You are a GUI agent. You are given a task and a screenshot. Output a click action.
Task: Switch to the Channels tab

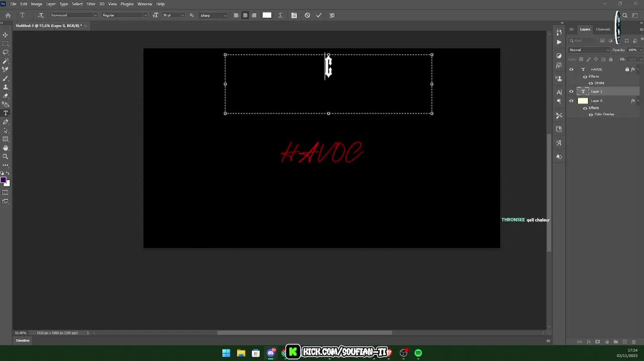pyautogui.click(x=603, y=29)
